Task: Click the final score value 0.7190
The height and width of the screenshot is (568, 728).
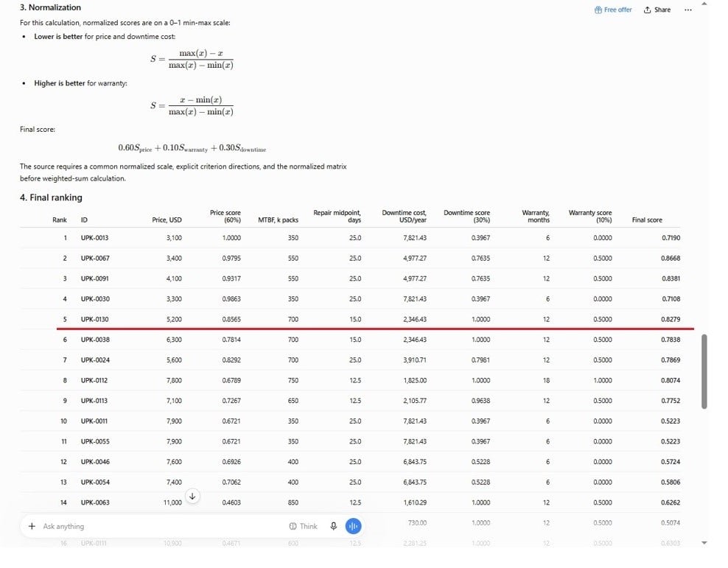Action: click(x=671, y=238)
